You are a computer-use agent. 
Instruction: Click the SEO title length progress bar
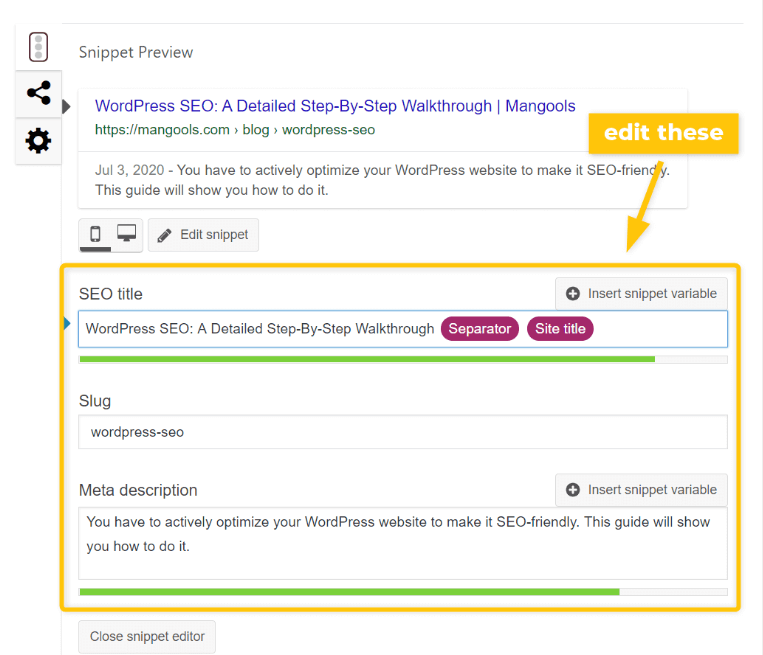403,359
